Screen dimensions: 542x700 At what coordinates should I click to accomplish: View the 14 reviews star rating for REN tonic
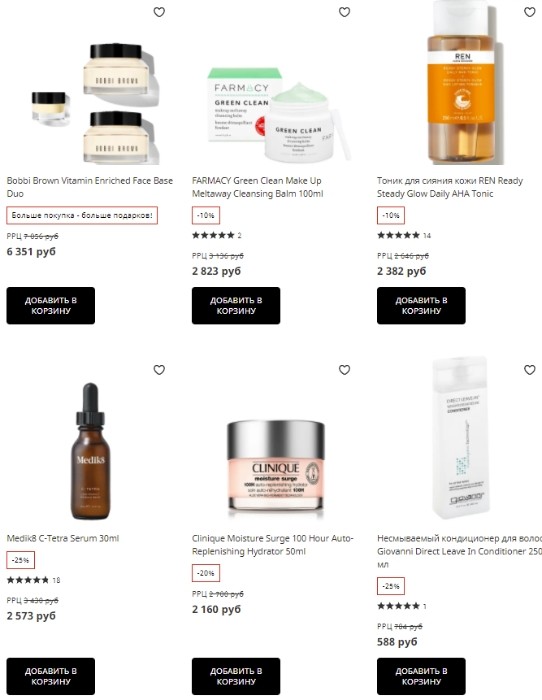pos(404,235)
